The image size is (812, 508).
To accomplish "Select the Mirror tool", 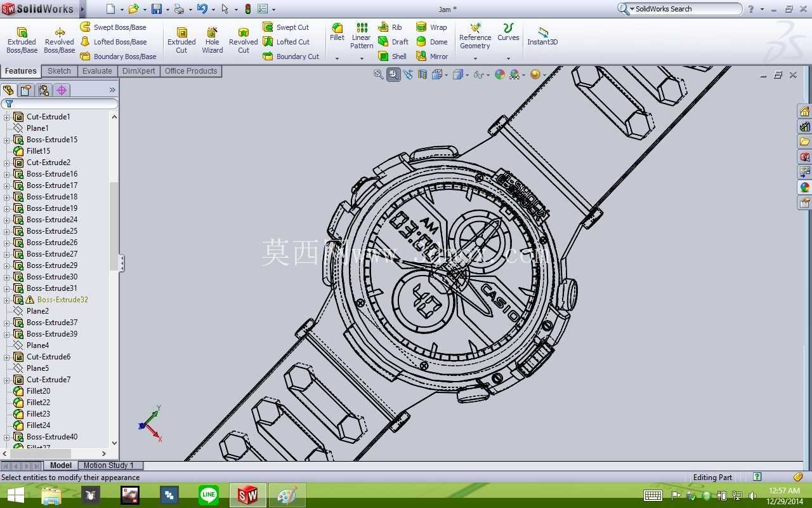I will pos(432,57).
